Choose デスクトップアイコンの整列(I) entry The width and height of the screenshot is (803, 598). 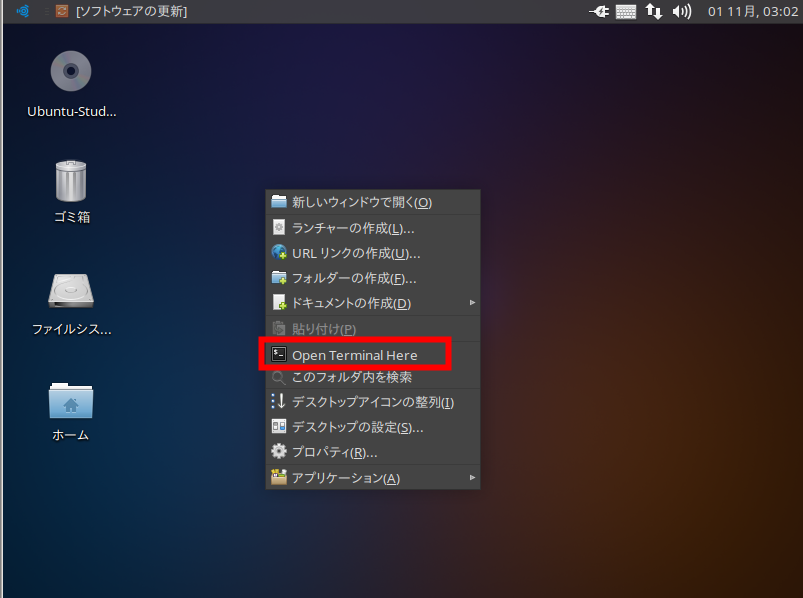coord(373,402)
